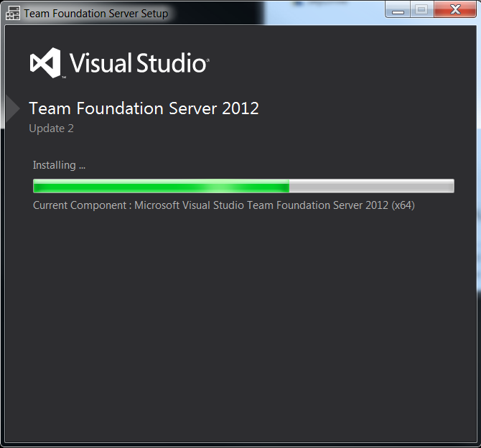Click the Visual Studio logo
The height and width of the screenshot is (448, 481).
coord(120,63)
